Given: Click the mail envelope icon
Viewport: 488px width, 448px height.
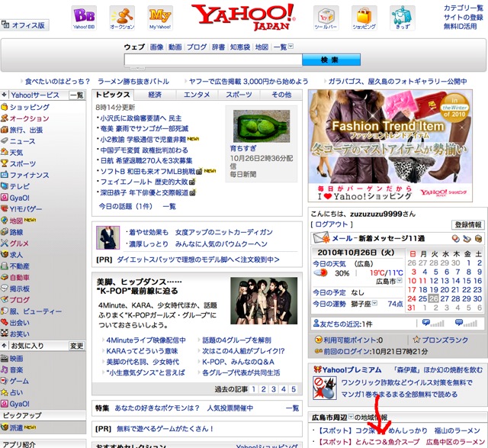Looking at the screenshot, I should point(322,239).
